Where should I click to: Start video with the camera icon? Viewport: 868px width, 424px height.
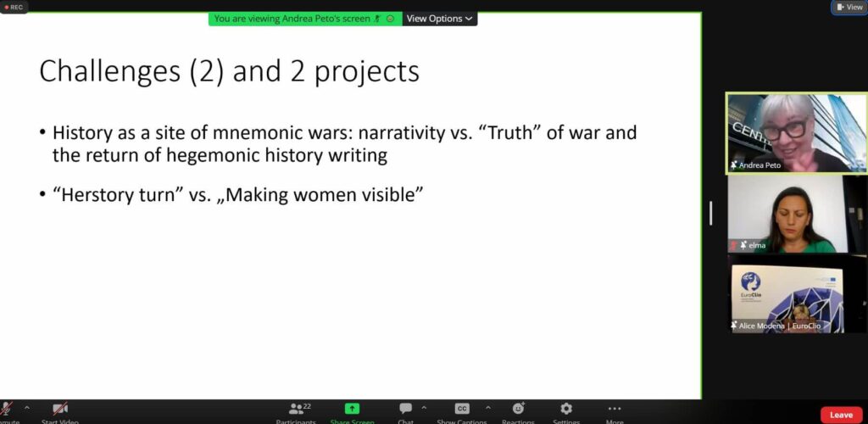tap(59, 410)
